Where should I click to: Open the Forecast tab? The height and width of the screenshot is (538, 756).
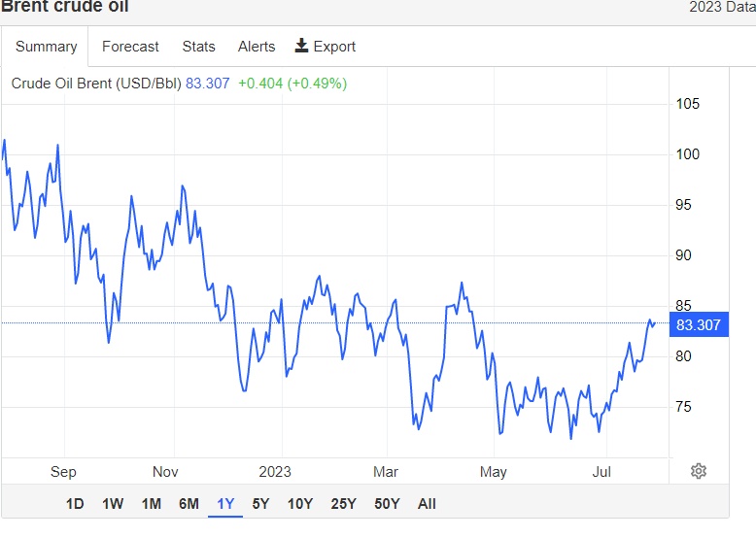coord(130,47)
